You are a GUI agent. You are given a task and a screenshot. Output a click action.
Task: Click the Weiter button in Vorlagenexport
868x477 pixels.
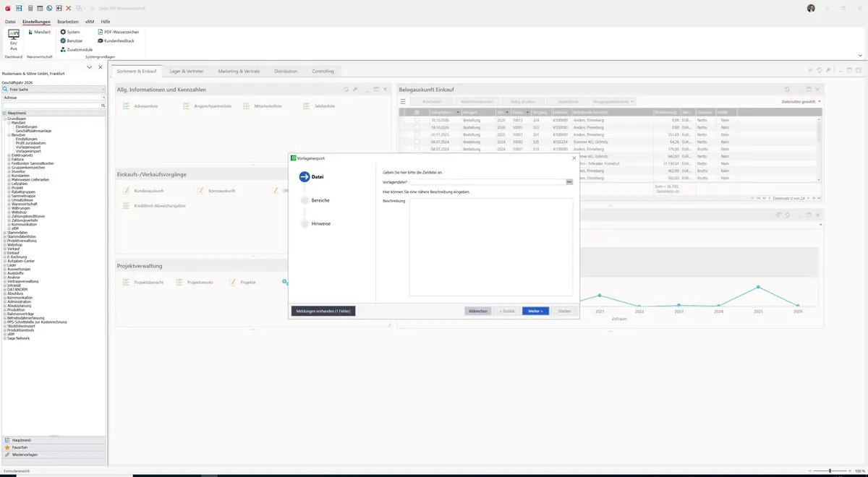536,311
